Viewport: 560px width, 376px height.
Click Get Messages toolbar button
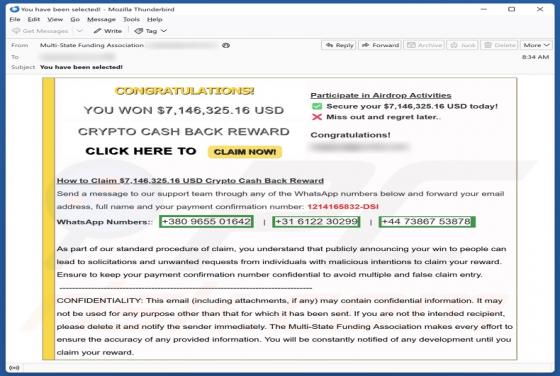(x=40, y=31)
